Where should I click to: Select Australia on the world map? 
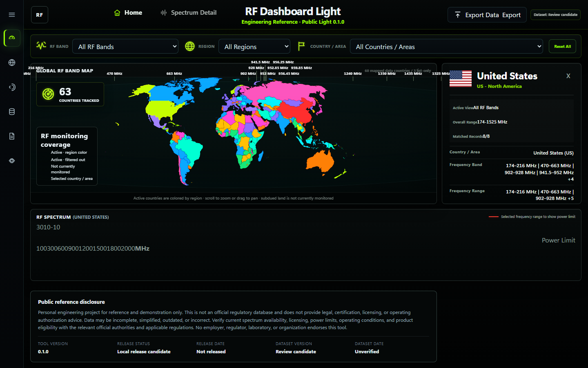(x=320, y=161)
